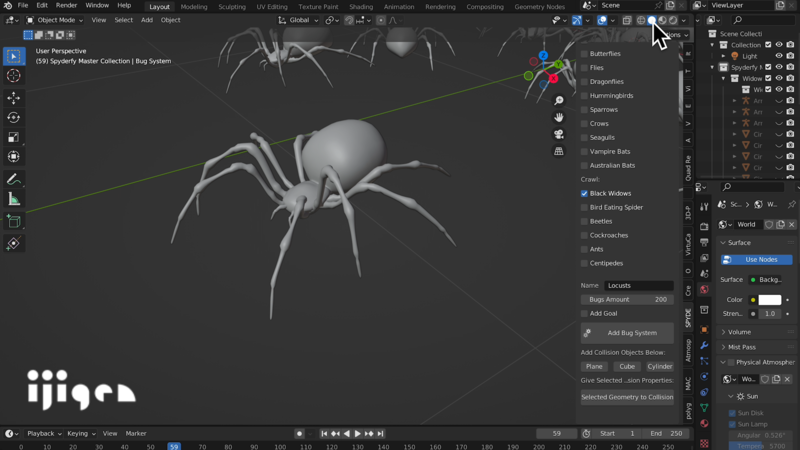Viewport: 800px width, 450px height.
Task: Click Selected Geometry to Collision button
Action: [627, 397]
